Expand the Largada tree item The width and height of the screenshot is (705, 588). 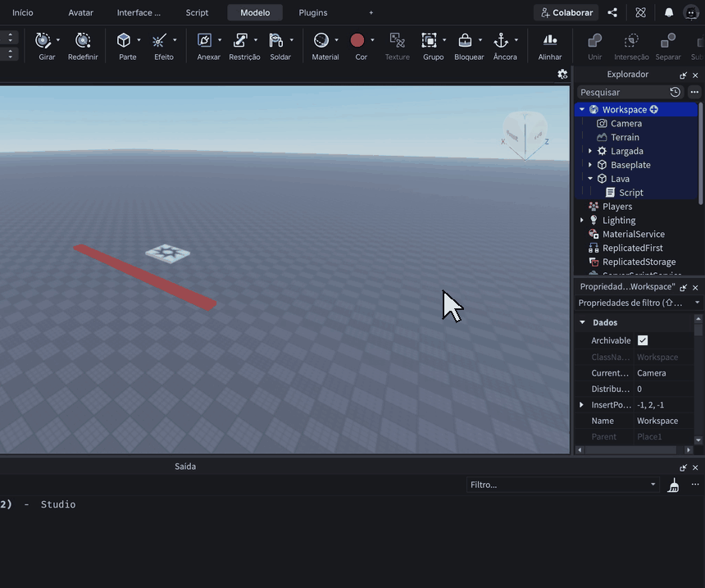point(590,151)
